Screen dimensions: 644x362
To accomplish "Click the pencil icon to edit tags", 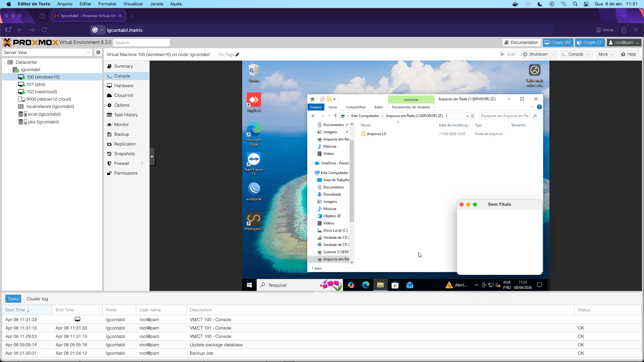I will point(237,55).
